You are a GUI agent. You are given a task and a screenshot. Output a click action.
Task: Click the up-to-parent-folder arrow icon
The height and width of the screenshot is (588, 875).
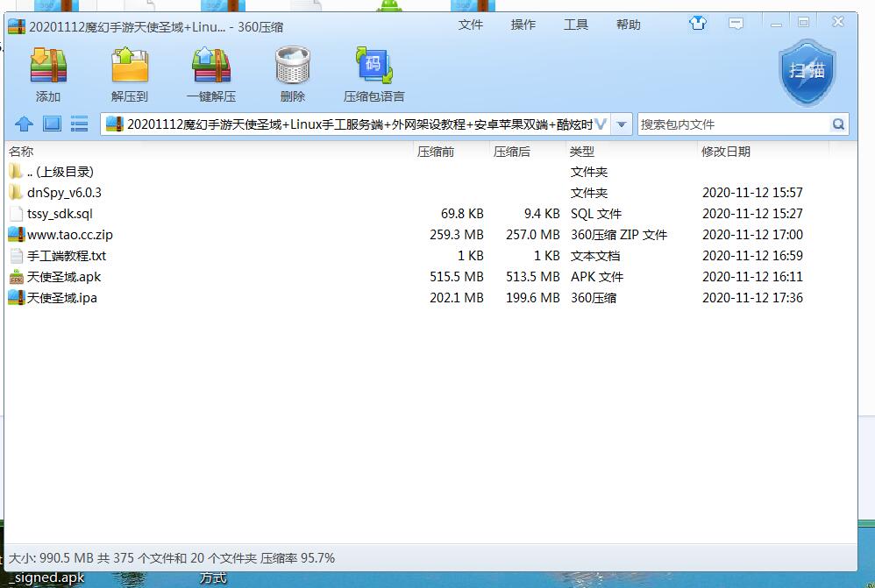[x=24, y=124]
